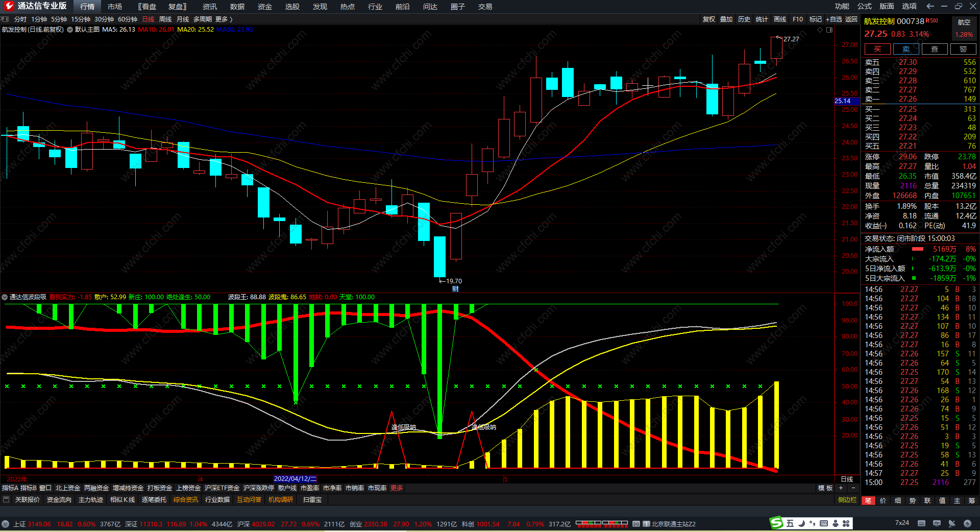This screenshot has height=532, width=980.
Task: Click the 财 finance marker under chart
Action: pyautogui.click(x=455, y=289)
